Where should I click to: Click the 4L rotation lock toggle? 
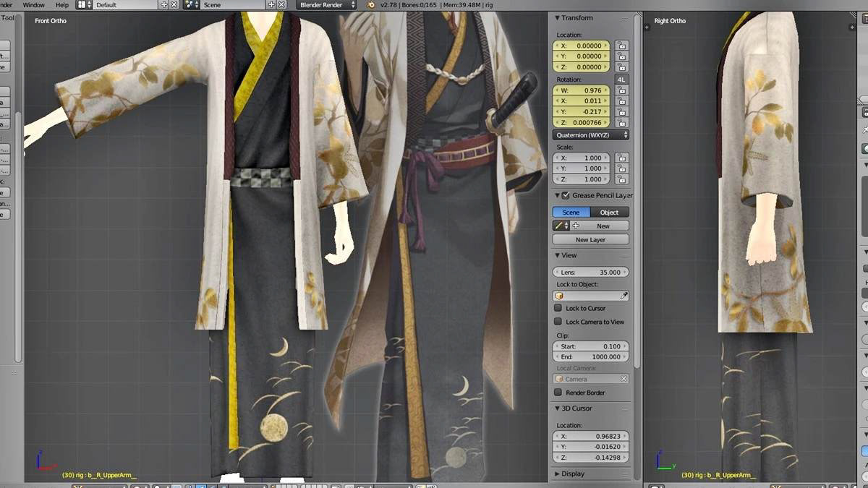(x=622, y=80)
